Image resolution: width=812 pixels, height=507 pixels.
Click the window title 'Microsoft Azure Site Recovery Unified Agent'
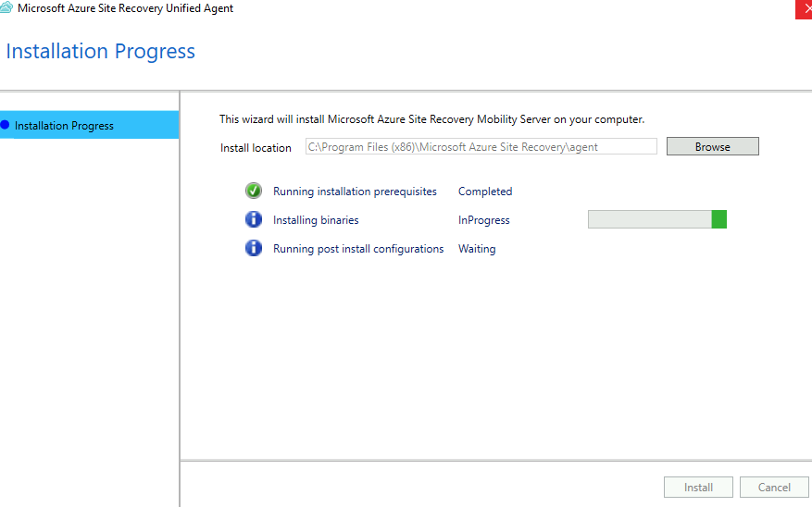coord(125,8)
